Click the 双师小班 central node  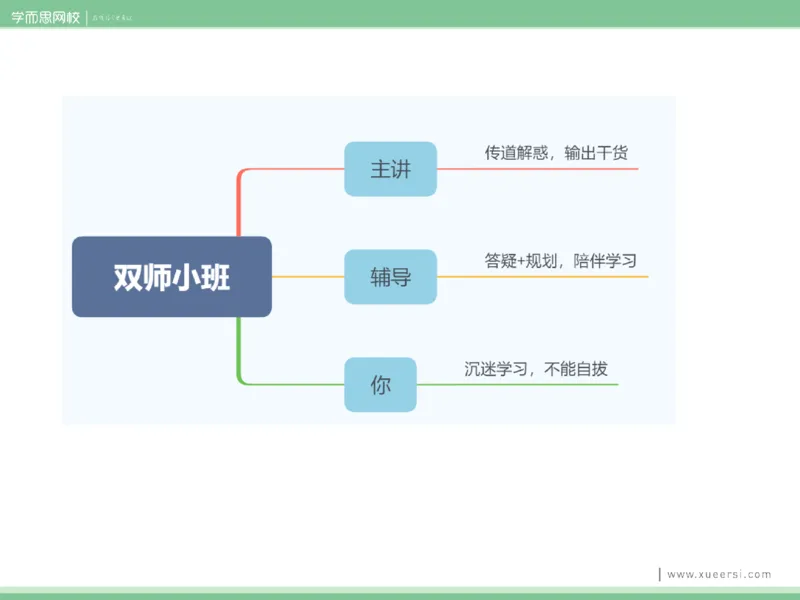tap(172, 277)
